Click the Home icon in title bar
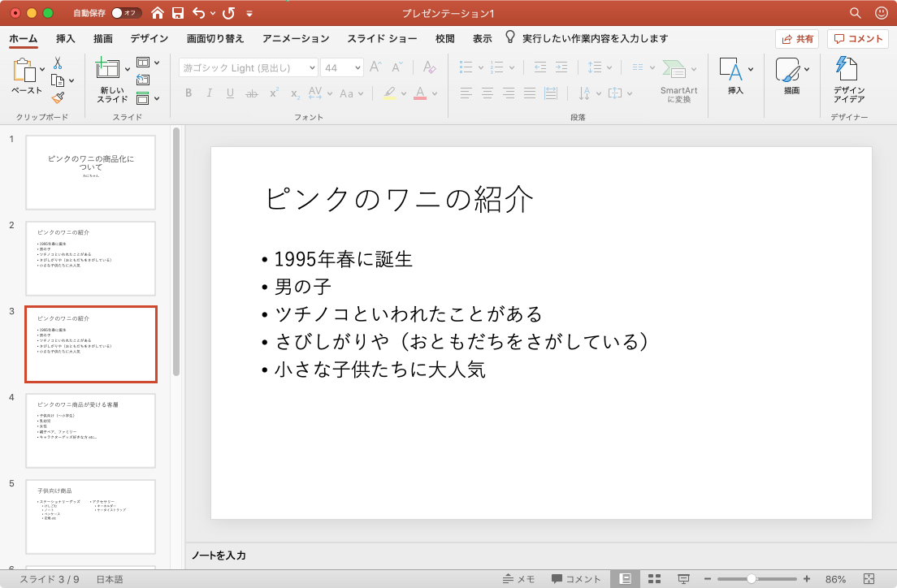Image resolution: width=897 pixels, height=588 pixels. click(158, 13)
